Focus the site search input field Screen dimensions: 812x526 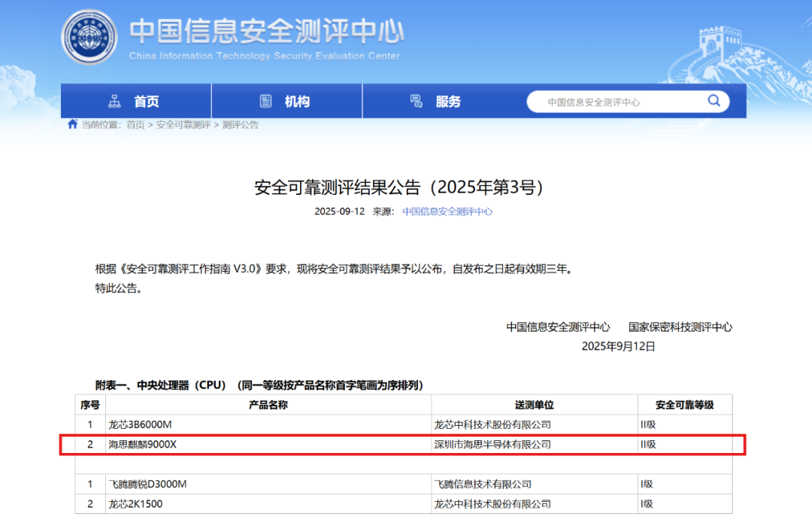click(x=617, y=102)
